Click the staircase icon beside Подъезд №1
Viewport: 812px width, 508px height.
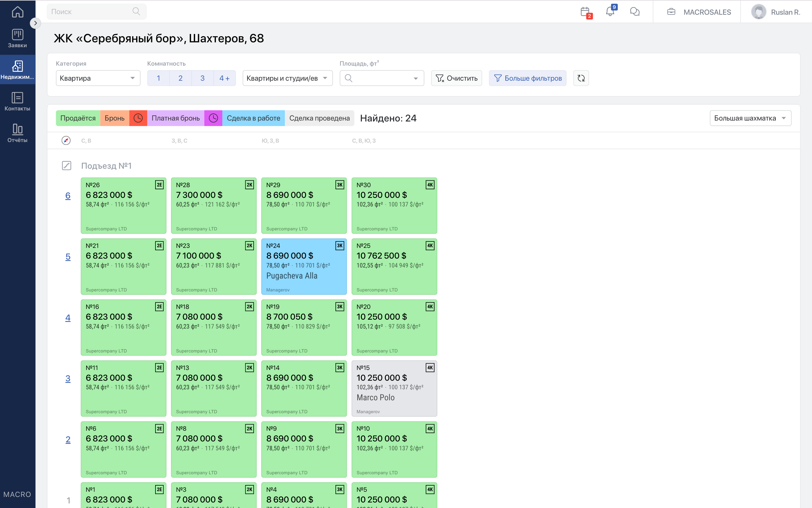pos(67,166)
